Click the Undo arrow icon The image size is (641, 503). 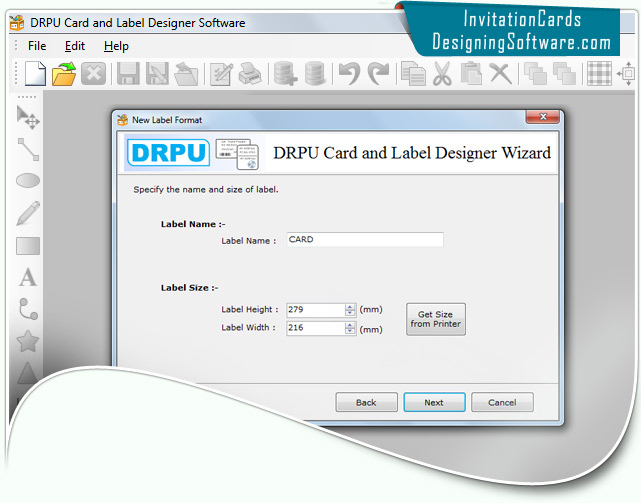(348, 73)
